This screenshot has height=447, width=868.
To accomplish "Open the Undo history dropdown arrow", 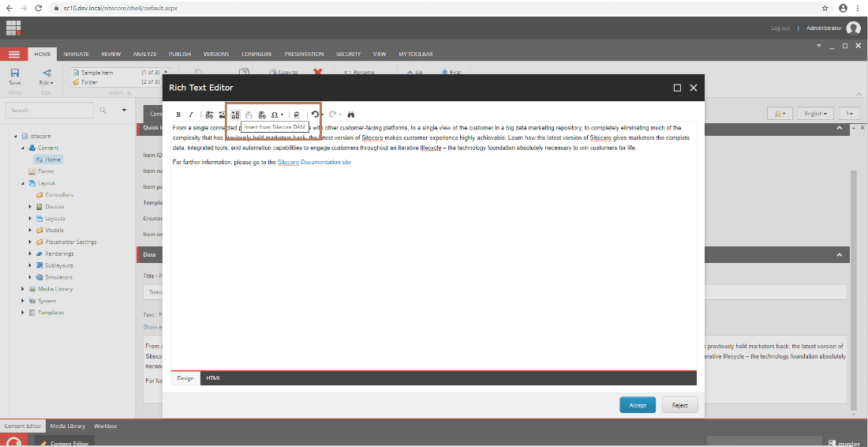I will point(322,115).
